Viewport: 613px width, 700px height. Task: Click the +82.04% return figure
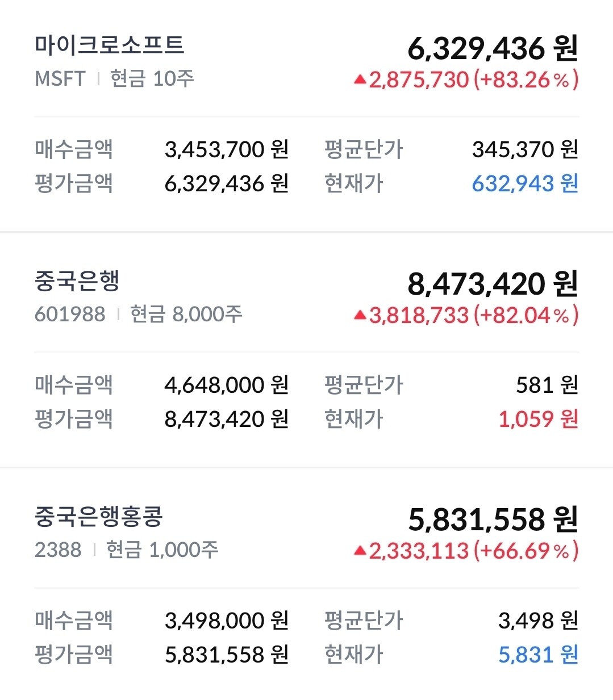[526, 315]
